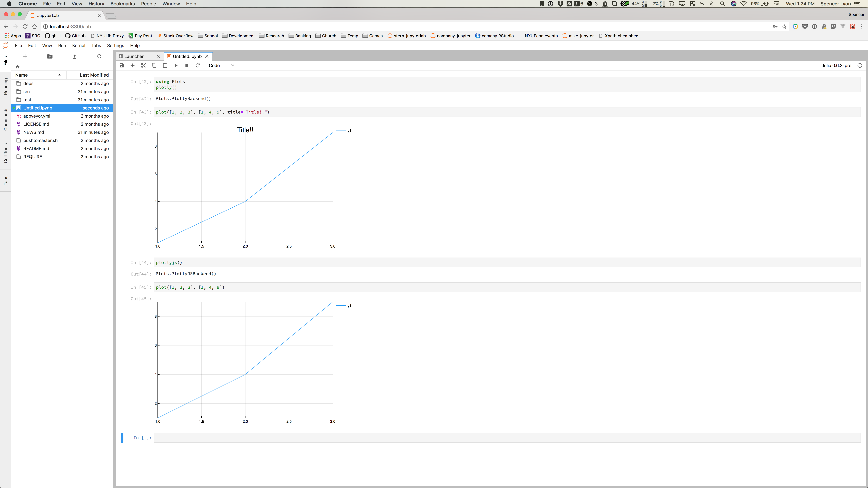Open the src folder
This screenshot has width=868, height=488.
click(62, 92)
